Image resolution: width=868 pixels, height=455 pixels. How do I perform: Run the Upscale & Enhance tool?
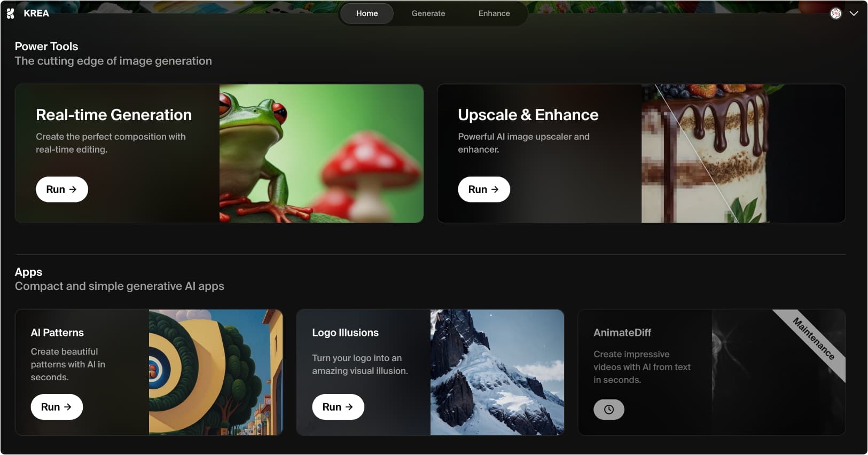[483, 189]
